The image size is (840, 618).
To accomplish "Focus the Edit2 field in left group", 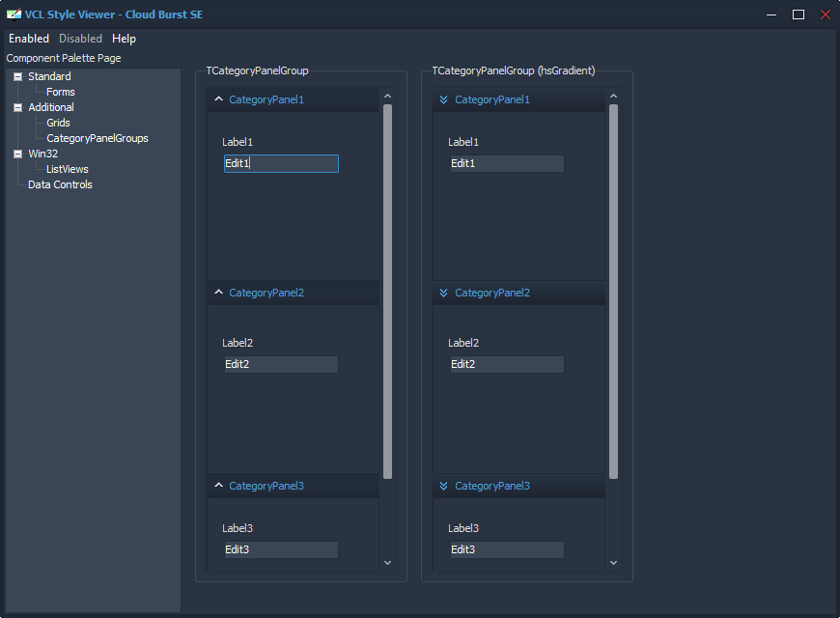I will [281, 364].
